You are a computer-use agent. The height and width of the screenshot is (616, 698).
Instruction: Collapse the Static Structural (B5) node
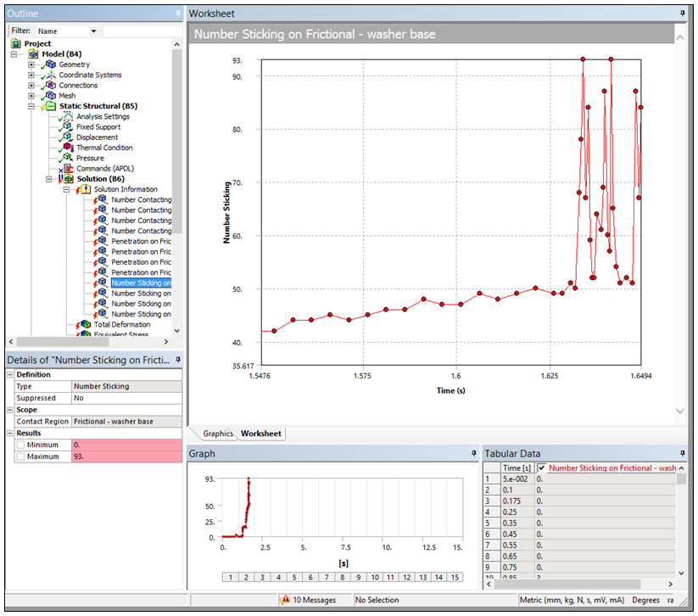(x=31, y=106)
